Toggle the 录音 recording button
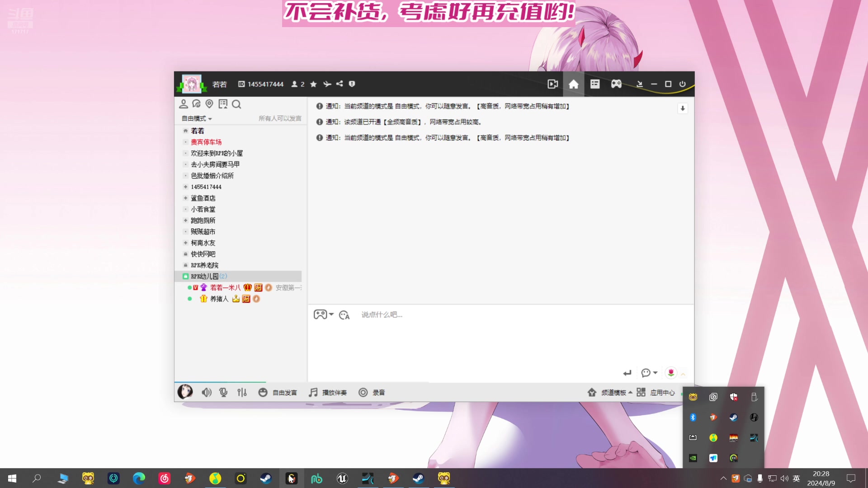 pos(372,393)
